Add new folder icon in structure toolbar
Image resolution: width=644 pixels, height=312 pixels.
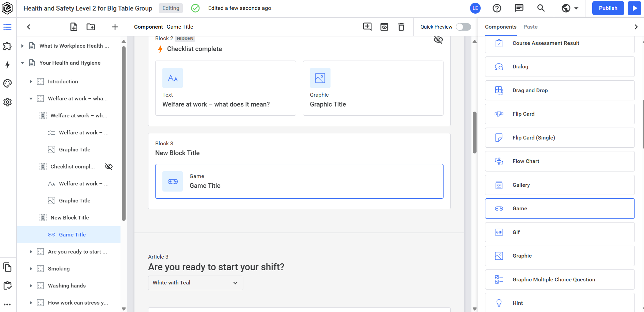(91, 27)
